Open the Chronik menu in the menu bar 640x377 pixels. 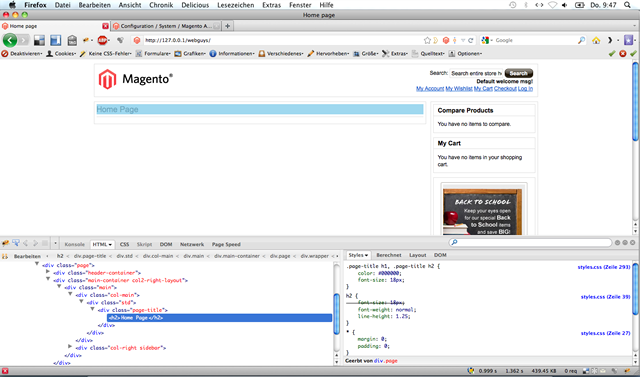(161, 5)
